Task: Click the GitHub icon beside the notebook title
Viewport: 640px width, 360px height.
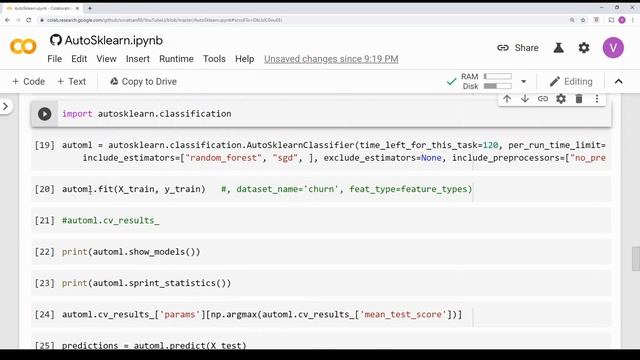Action: pos(56,40)
